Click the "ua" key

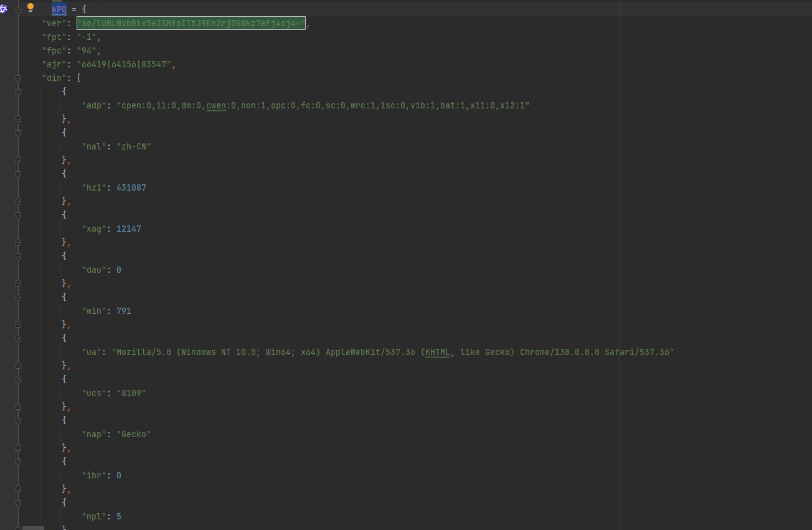click(92, 352)
